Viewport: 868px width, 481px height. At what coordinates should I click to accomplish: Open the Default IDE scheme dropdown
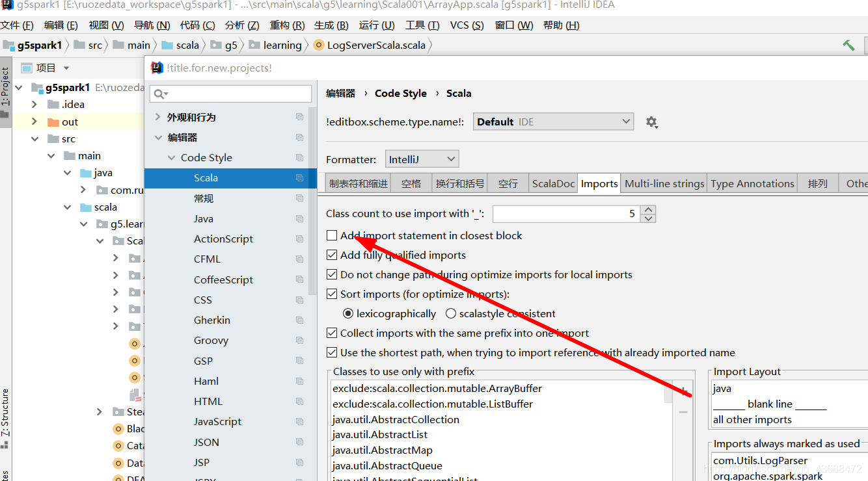coord(553,122)
